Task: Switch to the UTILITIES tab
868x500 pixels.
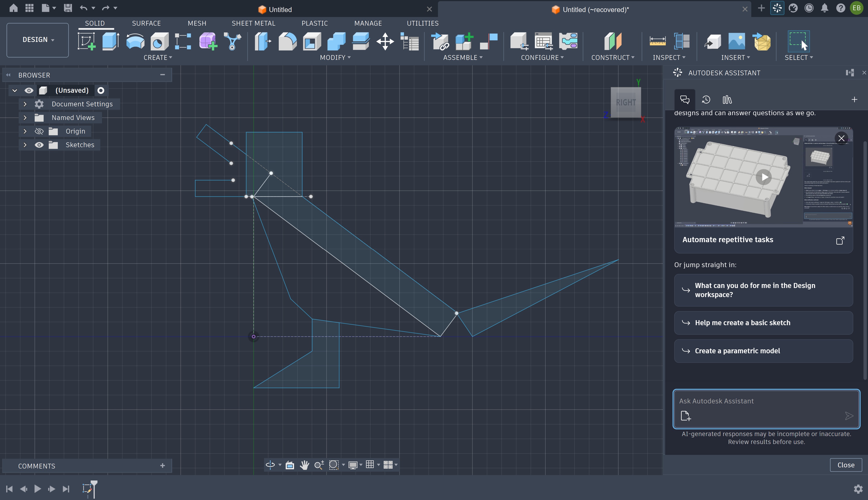Action: (422, 23)
